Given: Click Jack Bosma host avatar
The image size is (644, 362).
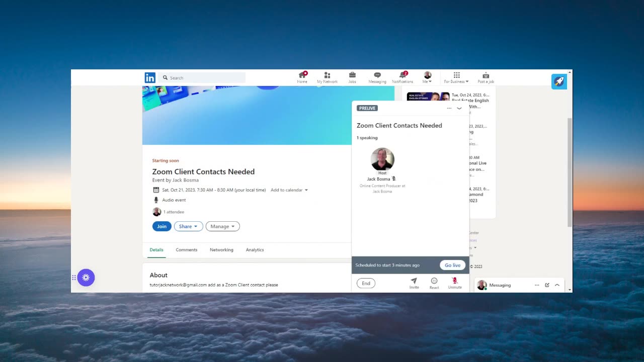Looking at the screenshot, I should [382, 159].
